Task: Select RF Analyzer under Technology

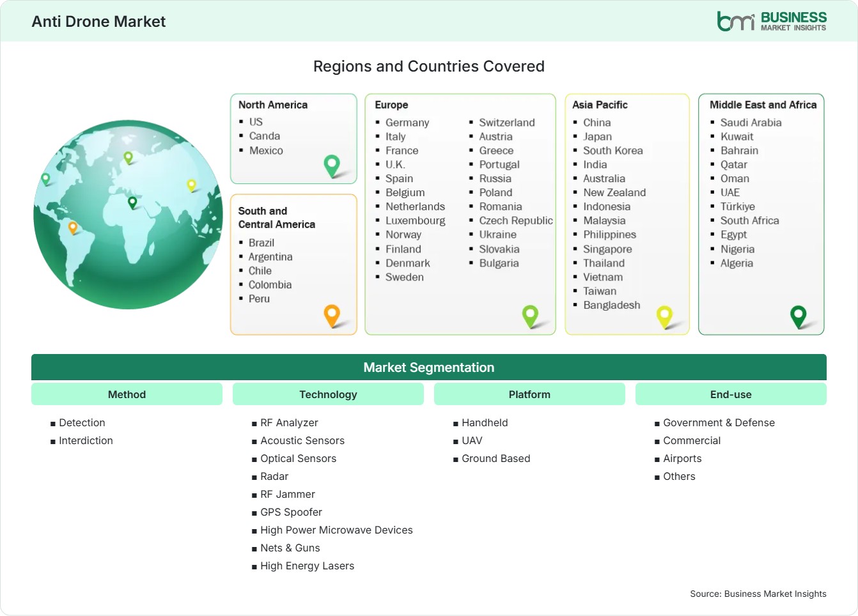Action: [289, 422]
